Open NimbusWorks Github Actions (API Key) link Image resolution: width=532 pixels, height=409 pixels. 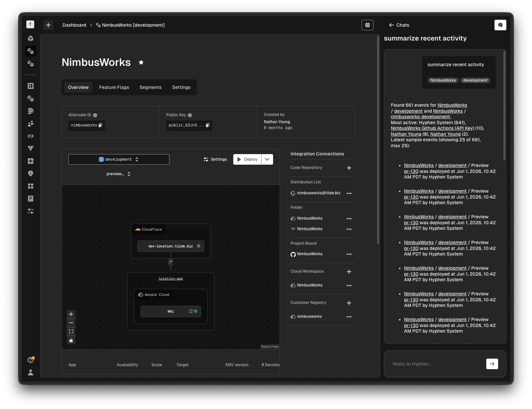click(432, 128)
